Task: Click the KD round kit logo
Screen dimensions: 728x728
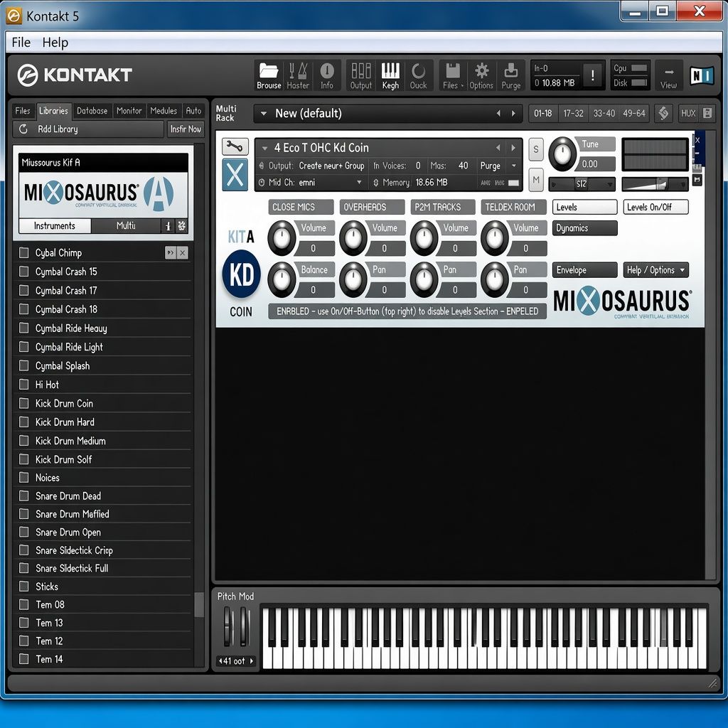Action: 242,274
